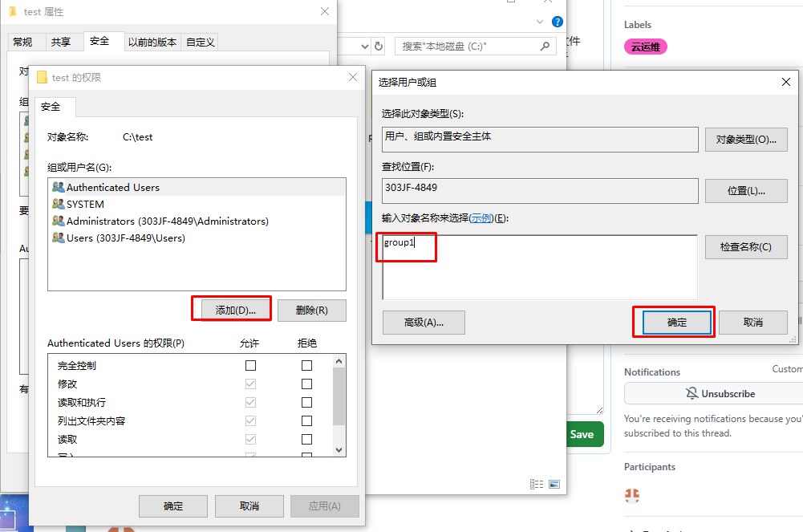Click the participant avatar
Viewport: 803px width, 532px height.
(x=632, y=495)
